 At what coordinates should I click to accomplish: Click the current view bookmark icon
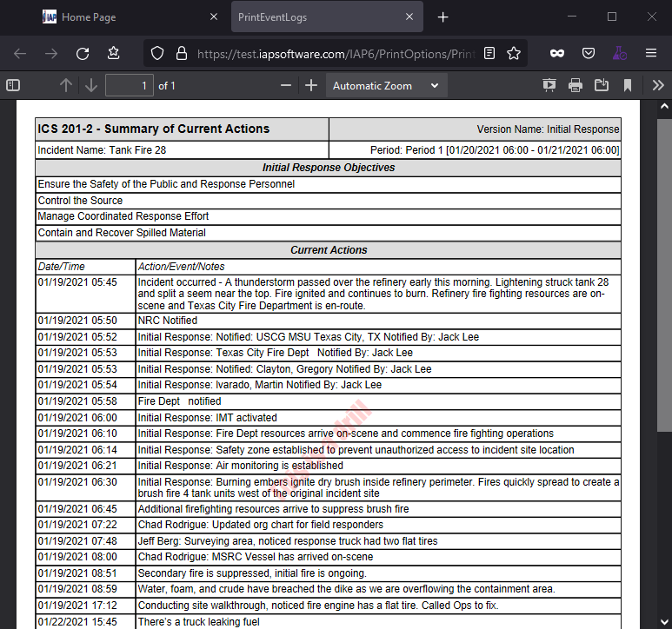(x=628, y=86)
